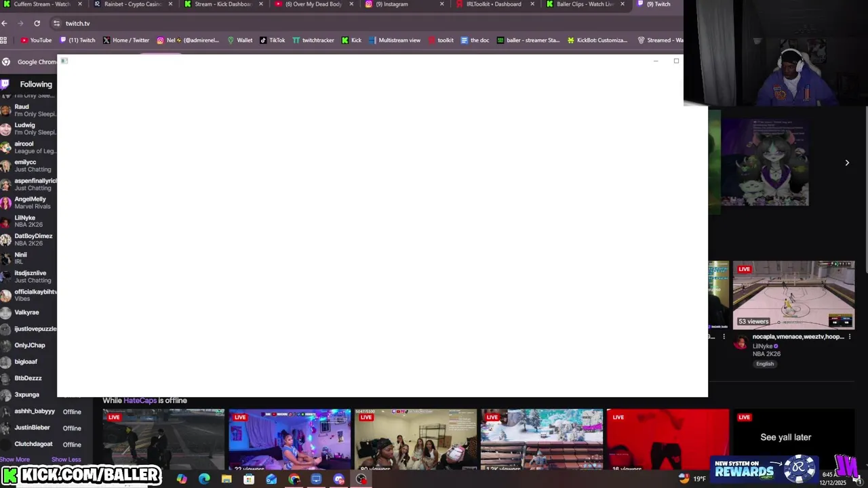Viewport: 868px width, 488px height.
Task: Click the NBA 2K26 category under LilNyke
Action: coord(766,354)
